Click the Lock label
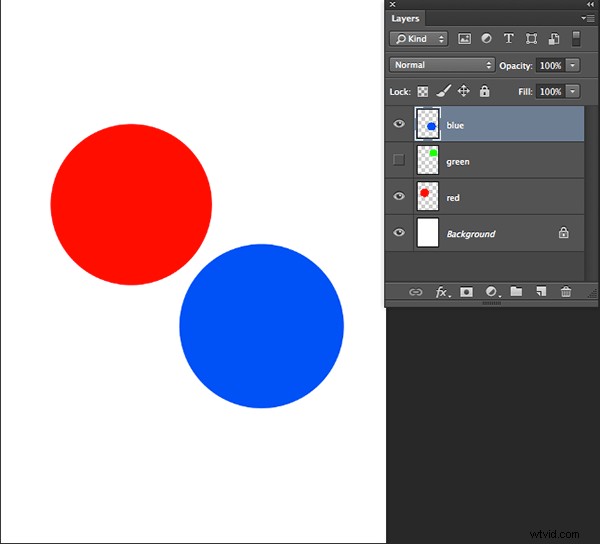 click(x=400, y=92)
